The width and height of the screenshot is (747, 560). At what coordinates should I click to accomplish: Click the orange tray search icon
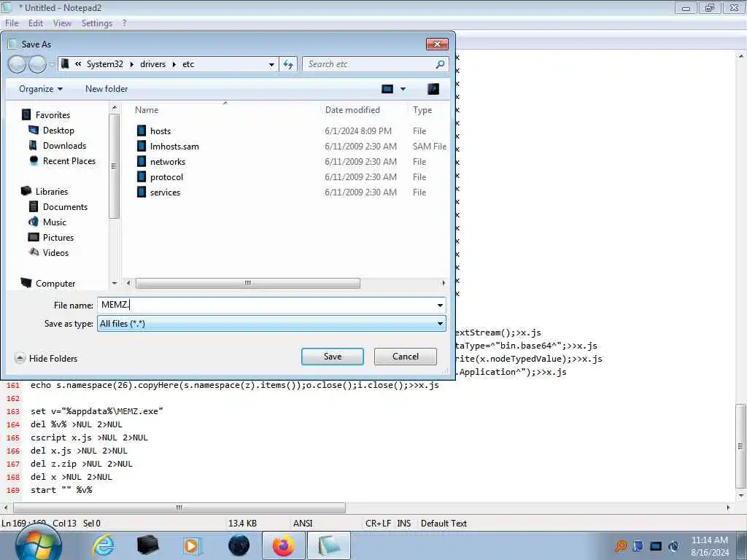pos(621,545)
